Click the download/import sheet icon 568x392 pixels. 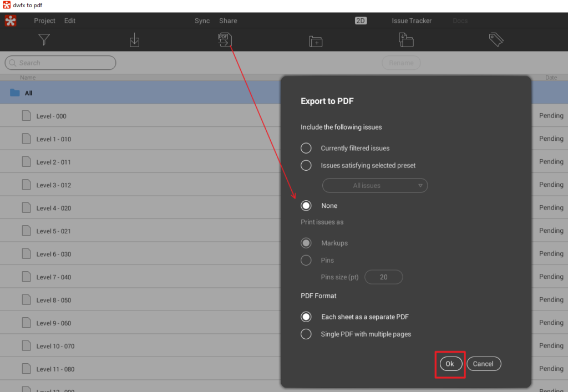click(x=134, y=40)
